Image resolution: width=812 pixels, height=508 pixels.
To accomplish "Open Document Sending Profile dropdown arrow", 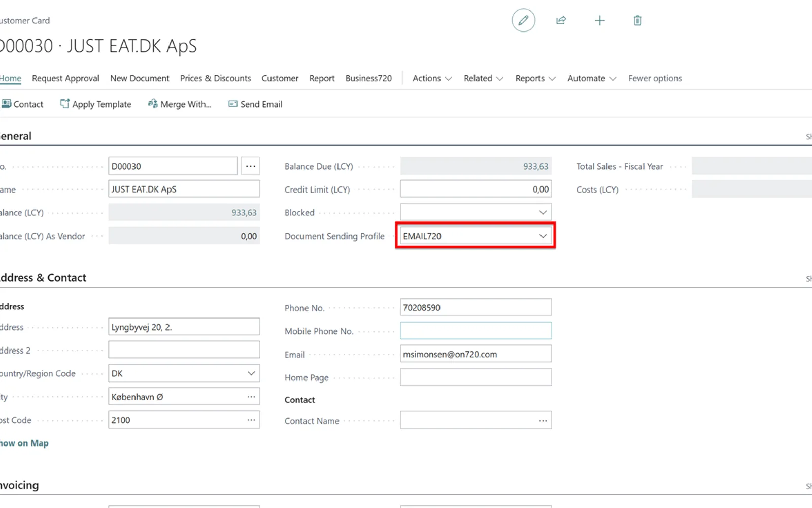I will tap(543, 236).
